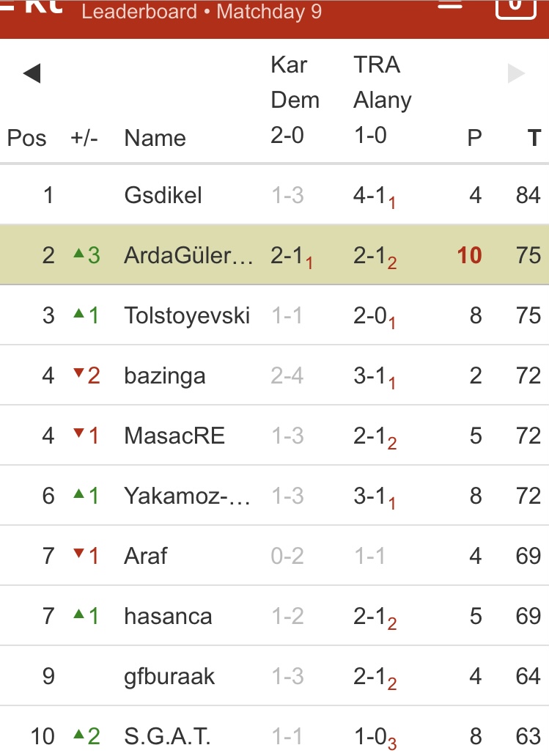Click the Name column header
Screen dimensions: 549x756
coord(155,138)
